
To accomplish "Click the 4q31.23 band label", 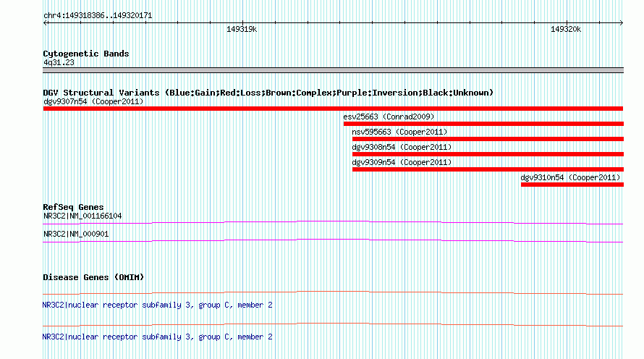I will click(59, 62).
